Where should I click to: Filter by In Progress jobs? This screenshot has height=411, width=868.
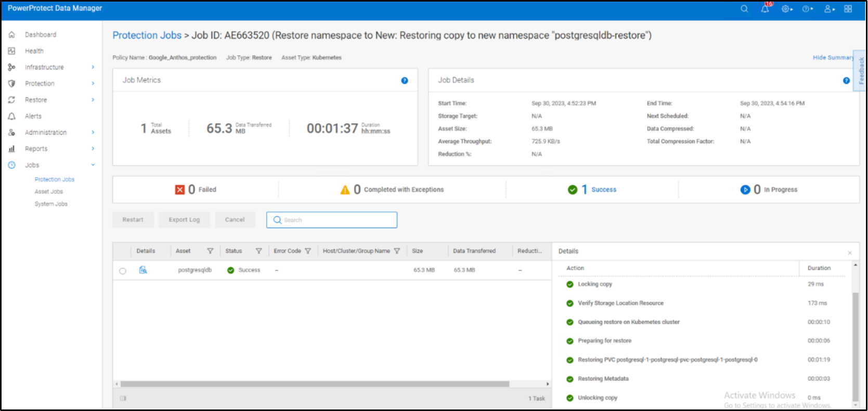769,190
